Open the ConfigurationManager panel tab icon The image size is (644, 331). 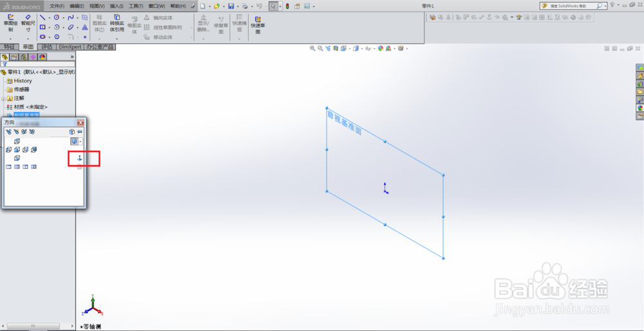pos(23,57)
